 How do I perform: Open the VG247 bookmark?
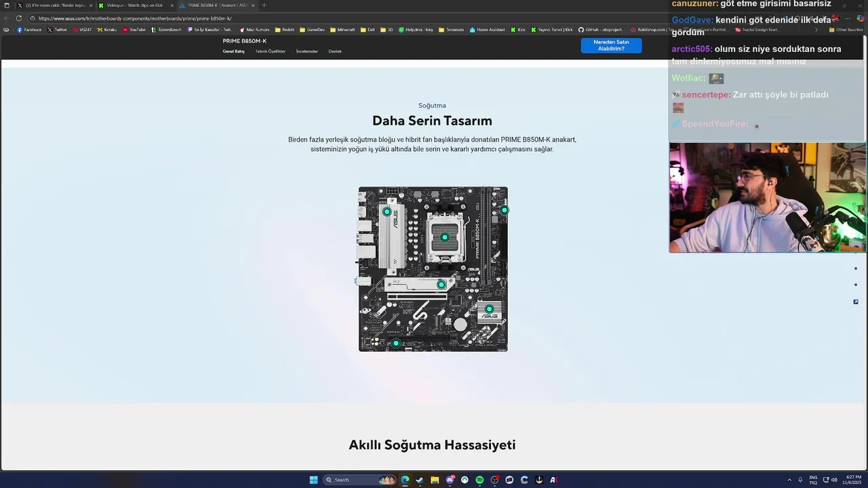(82, 30)
